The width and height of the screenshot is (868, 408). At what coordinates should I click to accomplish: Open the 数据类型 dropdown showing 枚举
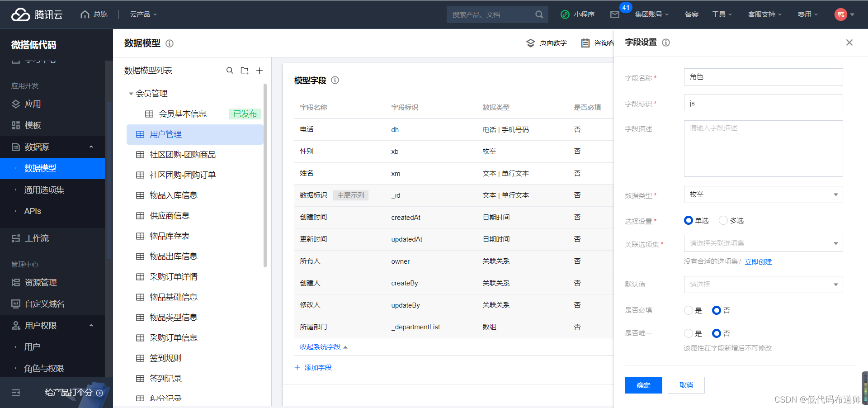(x=763, y=195)
